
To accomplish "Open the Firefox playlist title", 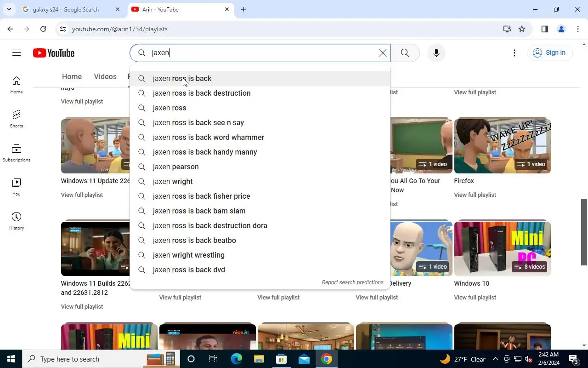I will [x=464, y=181].
